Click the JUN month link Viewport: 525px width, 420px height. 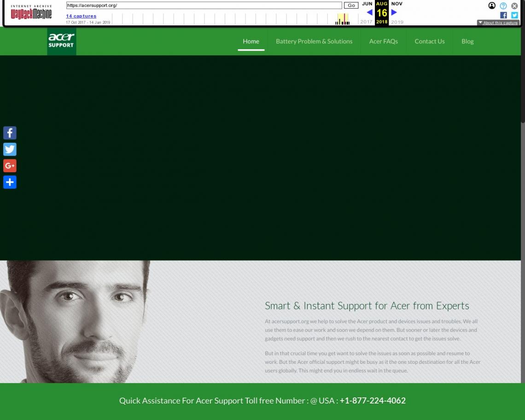[367, 4]
